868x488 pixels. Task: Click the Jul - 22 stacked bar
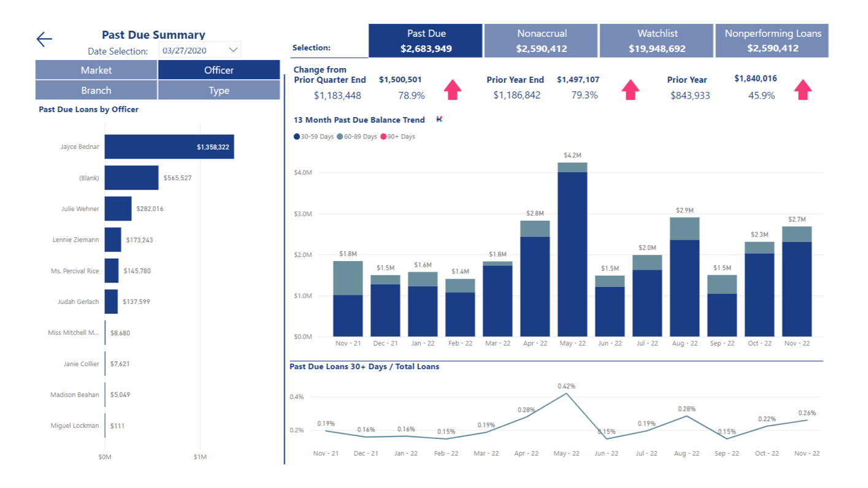click(x=647, y=295)
